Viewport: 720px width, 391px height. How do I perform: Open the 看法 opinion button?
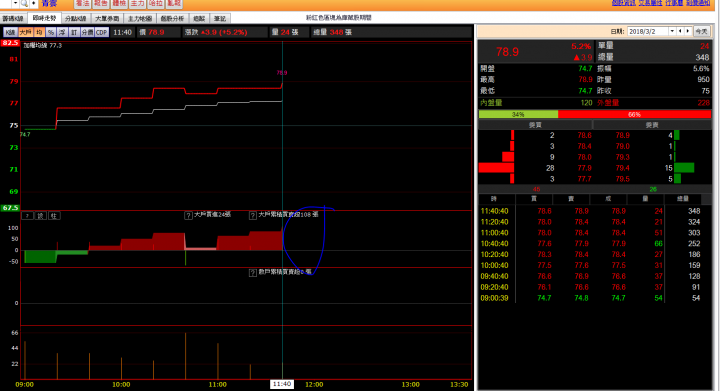pos(82,4)
